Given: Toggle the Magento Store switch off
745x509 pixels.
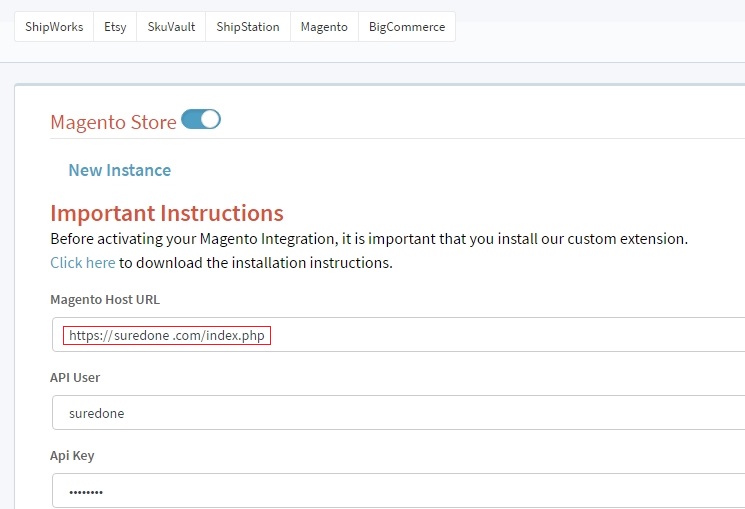Looking at the screenshot, I should click(x=201, y=119).
